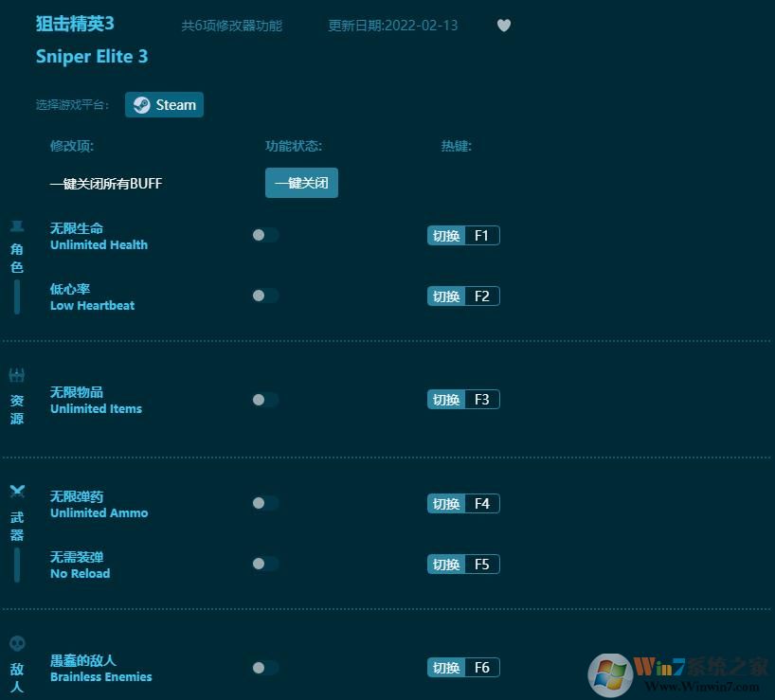Click the 切换 button for Unlimited Ammo
This screenshot has width=775, height=700.
pos(445,503)
